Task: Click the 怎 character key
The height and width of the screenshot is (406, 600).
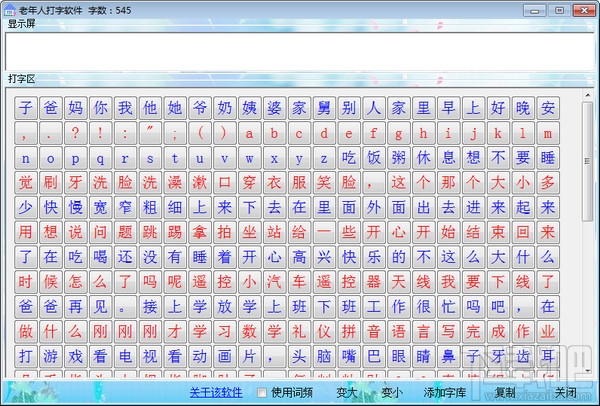Action: click(75, 282)
